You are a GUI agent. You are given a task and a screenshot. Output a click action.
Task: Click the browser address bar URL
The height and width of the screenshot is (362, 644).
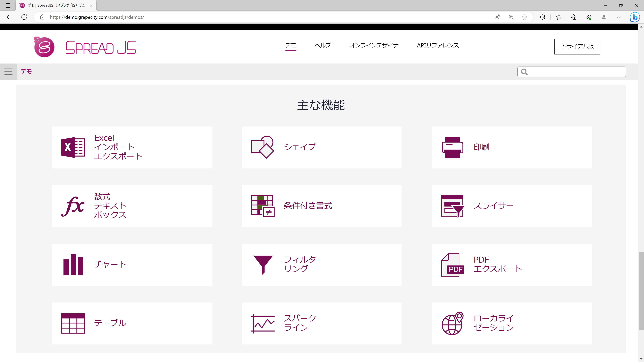click(97, 17)
